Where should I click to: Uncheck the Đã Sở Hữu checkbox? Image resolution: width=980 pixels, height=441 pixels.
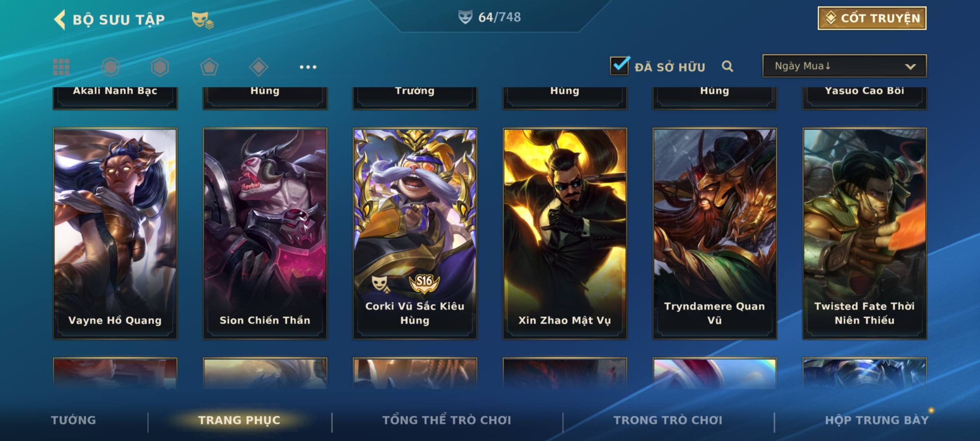tap(620, 66)
